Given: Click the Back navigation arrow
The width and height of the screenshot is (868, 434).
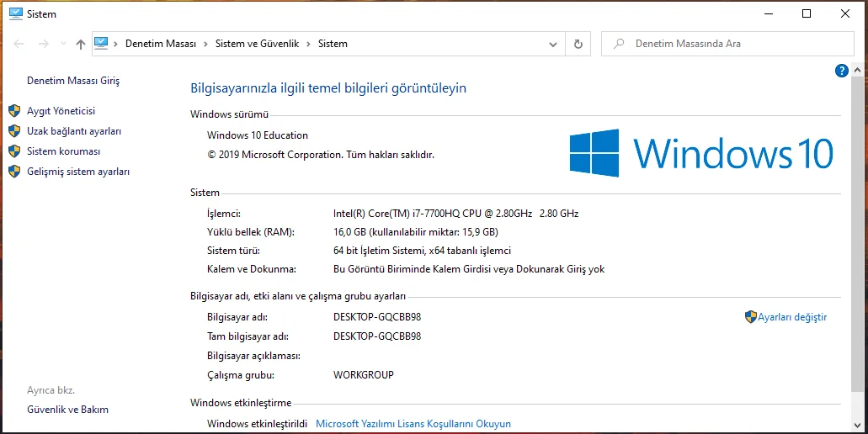Looking at the screenshot, I should (19, 44).
